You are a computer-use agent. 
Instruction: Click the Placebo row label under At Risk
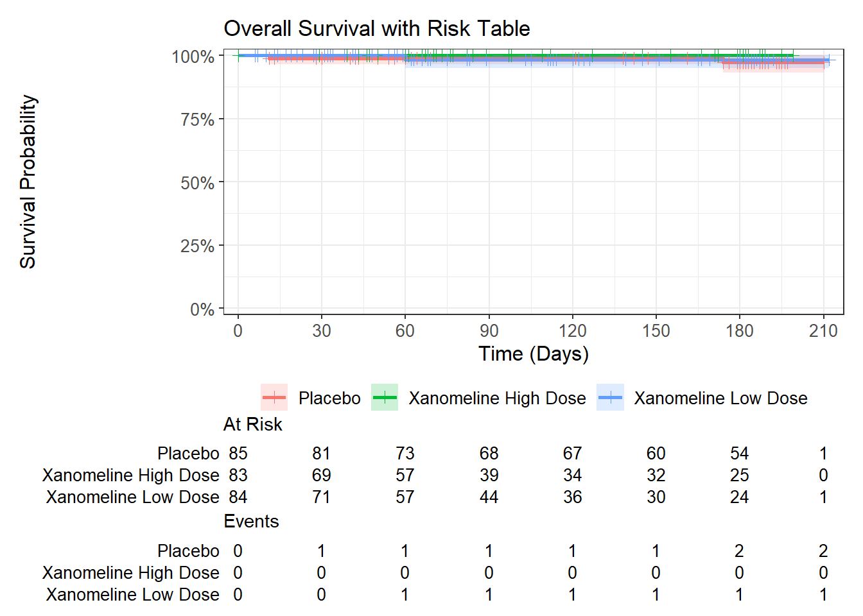[x=188, y=454]
